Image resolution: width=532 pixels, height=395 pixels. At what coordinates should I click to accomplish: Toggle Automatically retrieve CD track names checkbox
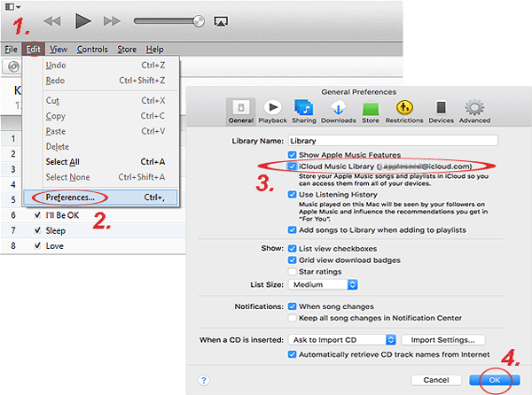292,354
